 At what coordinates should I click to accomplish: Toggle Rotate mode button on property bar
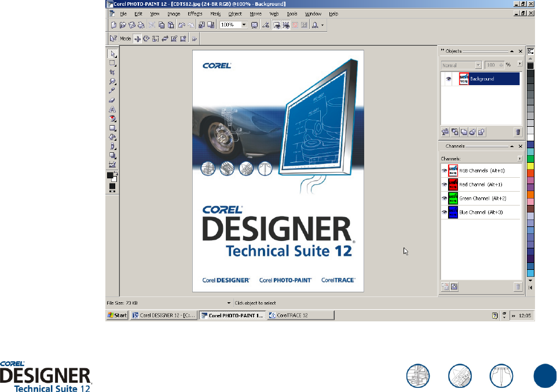pyautogui.click(x=146, y=39)
